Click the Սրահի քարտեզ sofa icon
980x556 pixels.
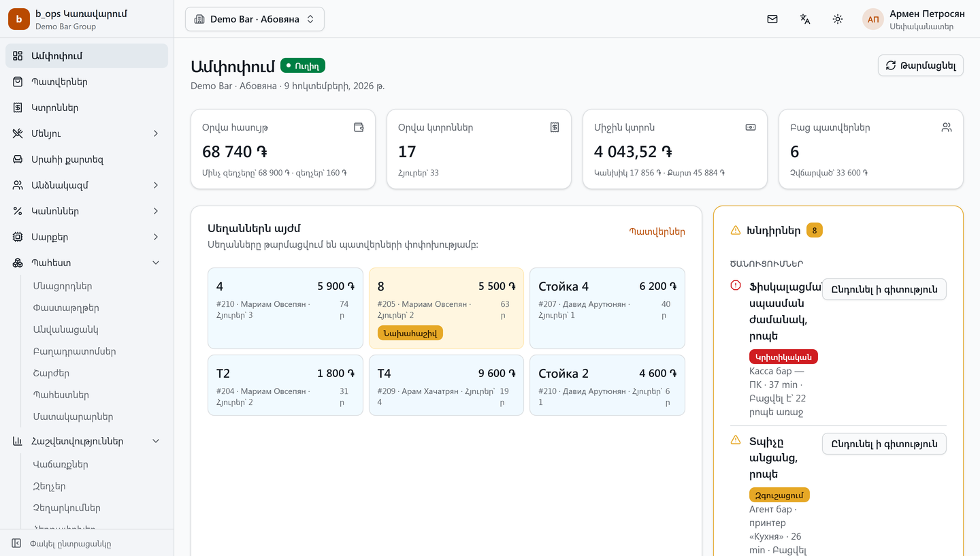(x=18, y=159)
